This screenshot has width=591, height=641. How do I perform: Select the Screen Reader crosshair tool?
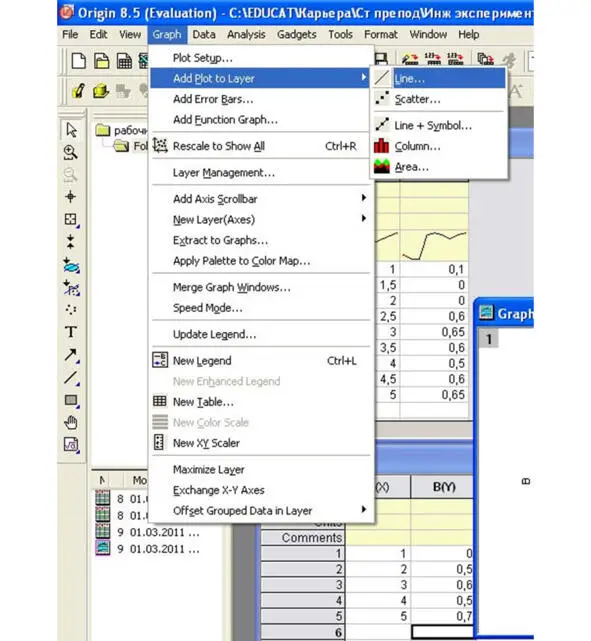pyautogui.click(x=71, y=197)
